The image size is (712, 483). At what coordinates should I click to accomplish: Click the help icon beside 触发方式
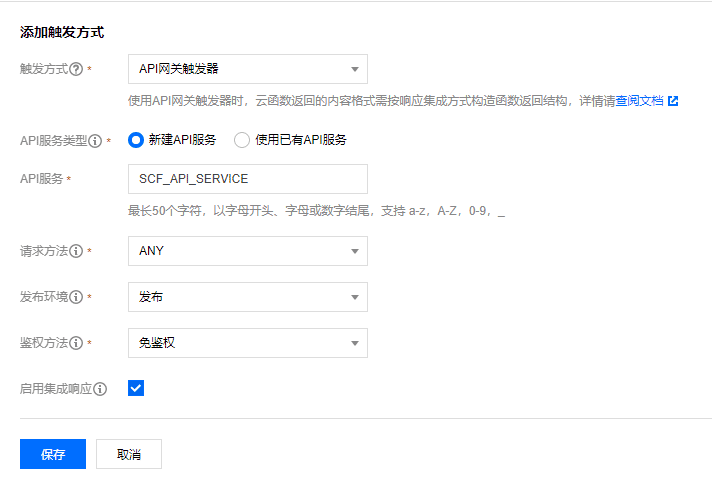point(76,69)
